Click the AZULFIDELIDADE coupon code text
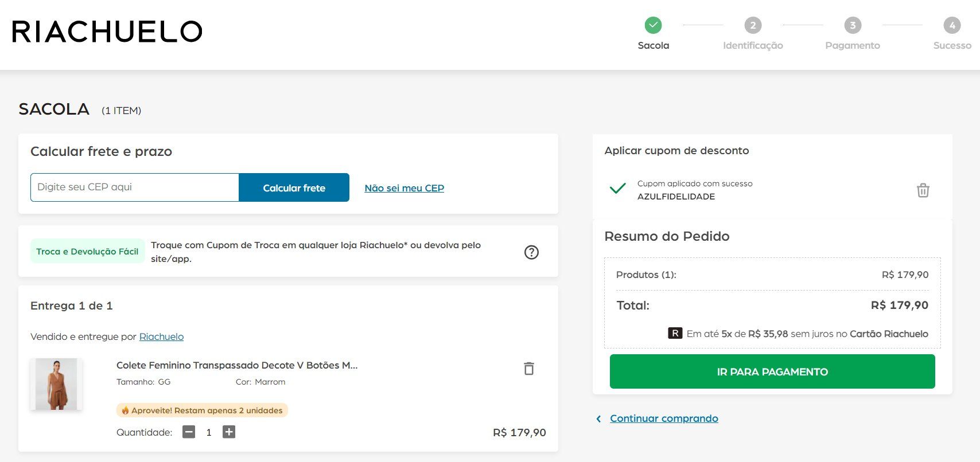Screen dimensions: 980x462 click(676, 197)
